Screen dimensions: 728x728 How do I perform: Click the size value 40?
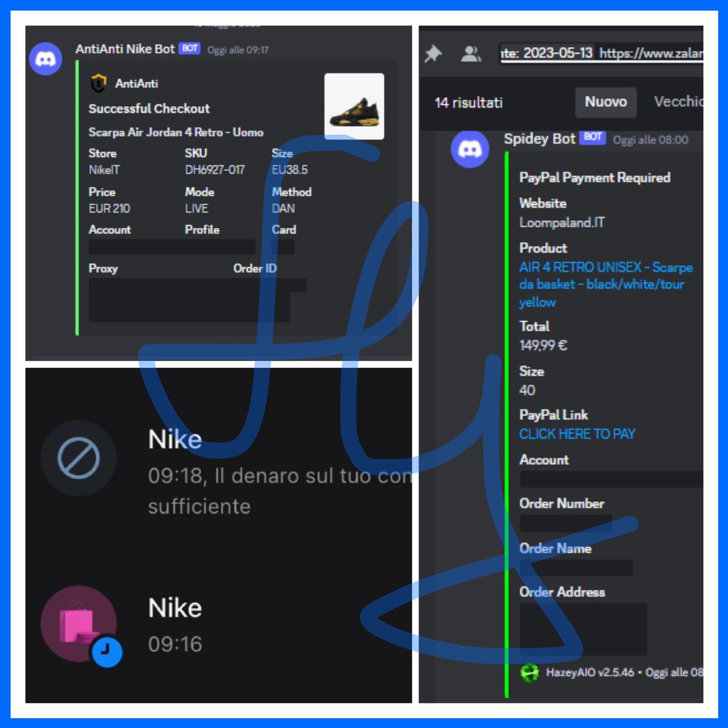pyautogui.click(x=527, y=390)
